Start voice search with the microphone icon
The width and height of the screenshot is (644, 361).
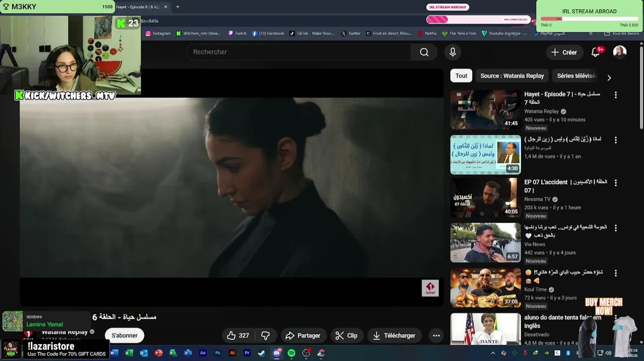[453, 52]
